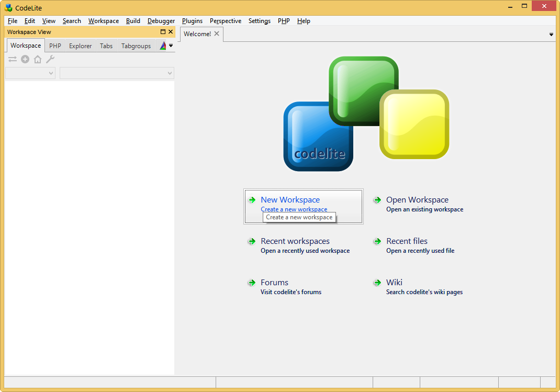Click the "Open an existing workspace" text
Viewport: 560px width, 392px height.
click(x=424, y=209)
